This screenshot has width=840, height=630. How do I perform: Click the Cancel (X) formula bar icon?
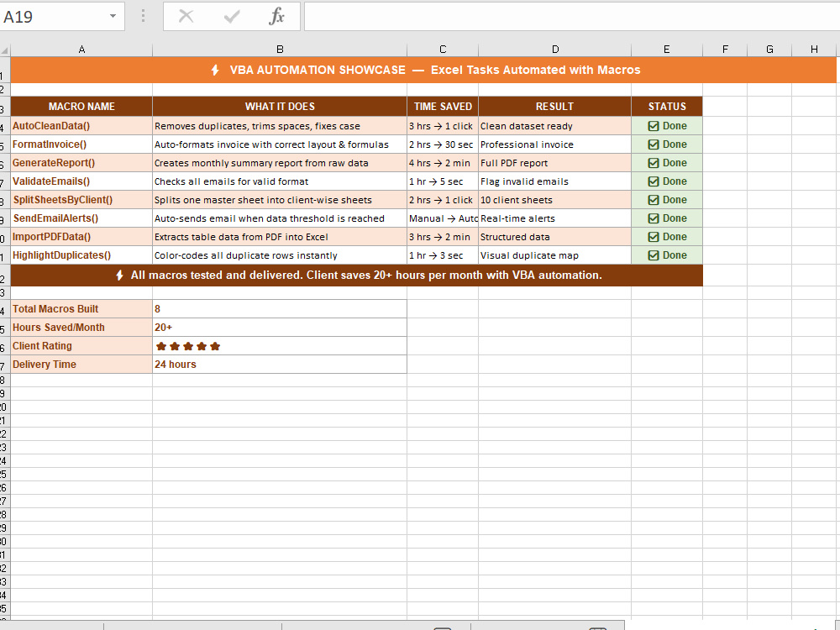186,17
